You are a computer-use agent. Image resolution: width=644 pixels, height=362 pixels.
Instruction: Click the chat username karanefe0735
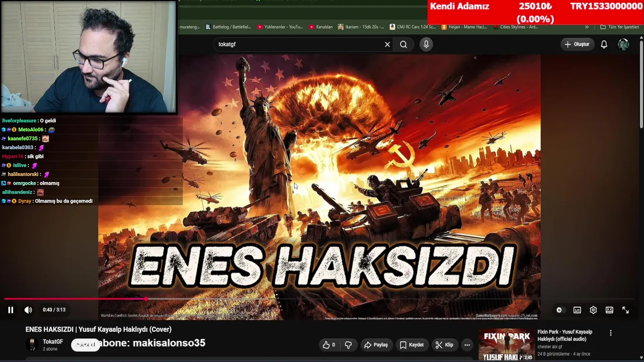(23, 138)
